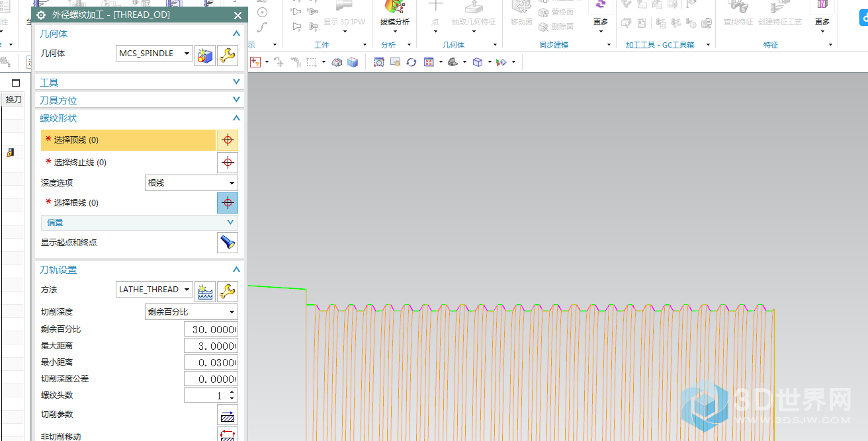Click the selection filter icon in top toolbar
The image size is (868, 441).
tap(255, 62)
